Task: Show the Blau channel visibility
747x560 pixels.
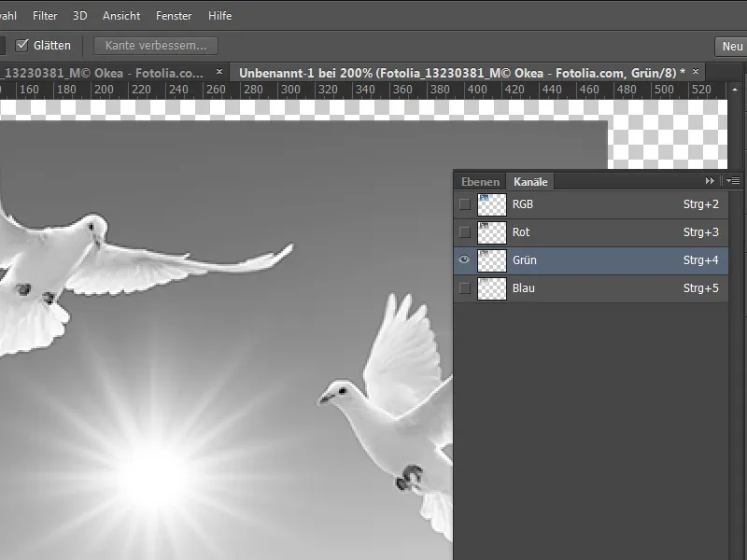Action: click(464, 288)
